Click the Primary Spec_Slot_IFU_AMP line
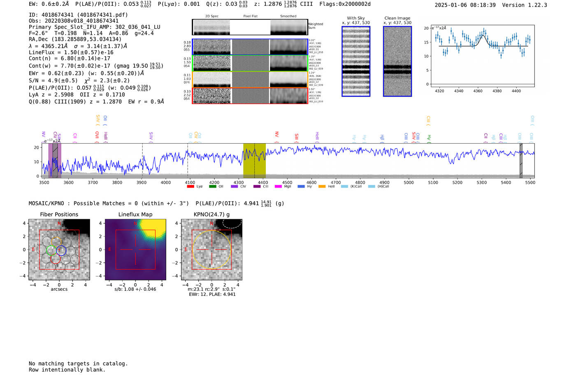 tap(95, 27)
